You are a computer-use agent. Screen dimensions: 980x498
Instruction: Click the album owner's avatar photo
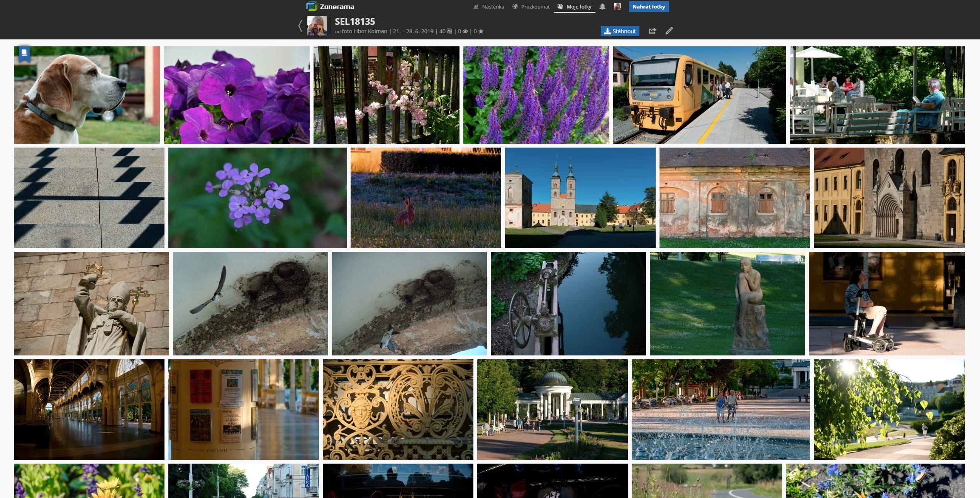[317, 26]
